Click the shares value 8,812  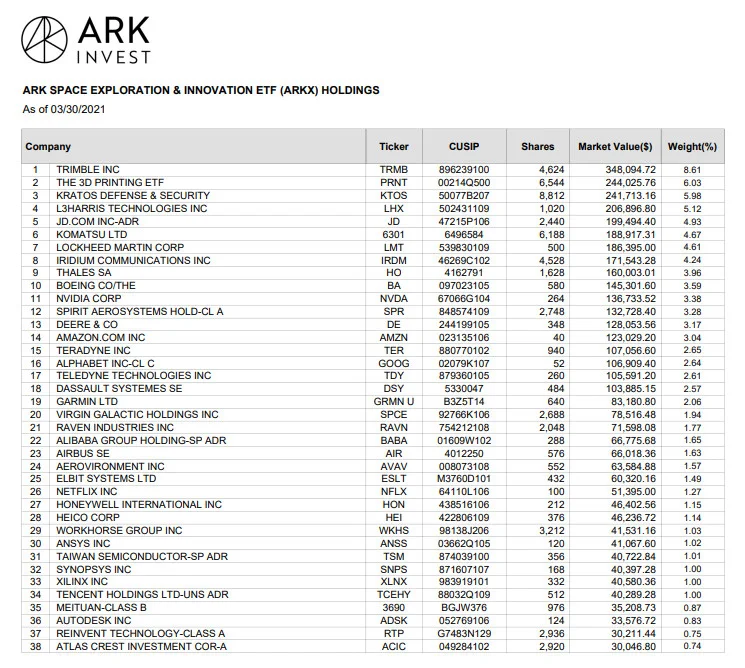(552, 195)
